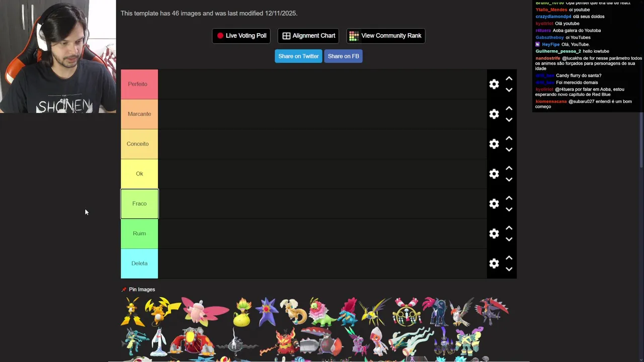Open settings gear for Perfeito tier

pyautogui.click(x=494, y=84)
